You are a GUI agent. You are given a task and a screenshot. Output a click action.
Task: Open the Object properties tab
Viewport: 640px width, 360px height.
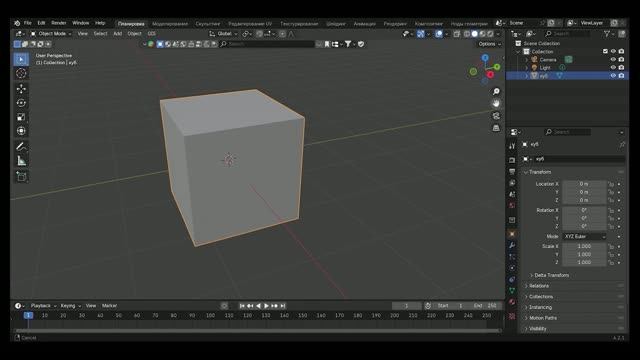(x=512, y=234)
